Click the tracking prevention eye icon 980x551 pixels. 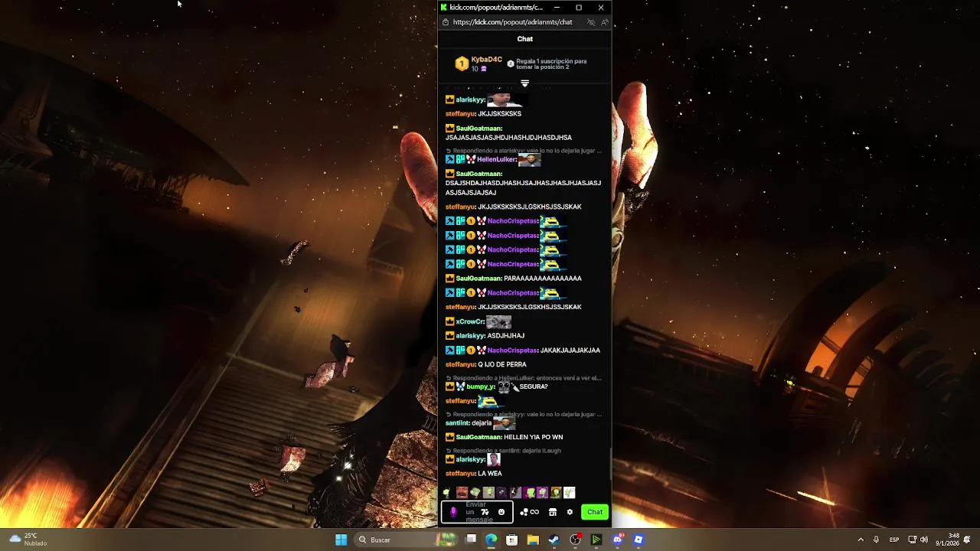[x=591, y=22]
